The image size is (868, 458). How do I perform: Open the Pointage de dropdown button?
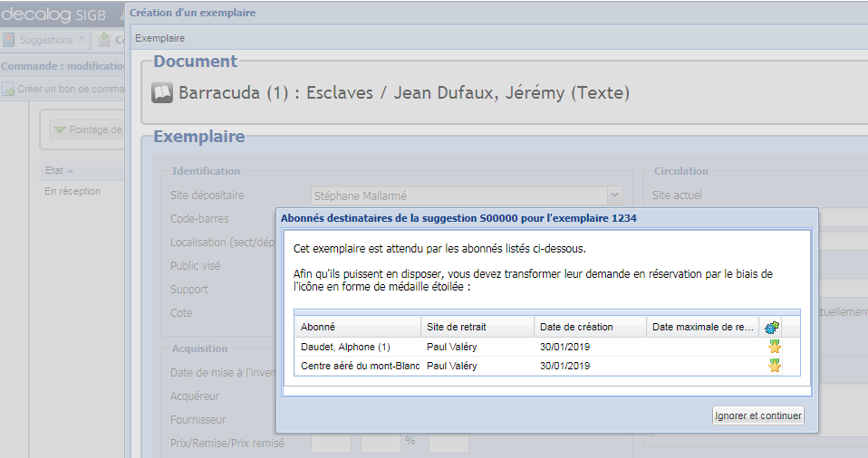point(88,129)
